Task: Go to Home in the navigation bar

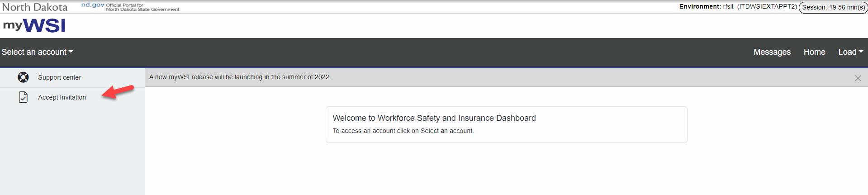Action: pos(814,52)
